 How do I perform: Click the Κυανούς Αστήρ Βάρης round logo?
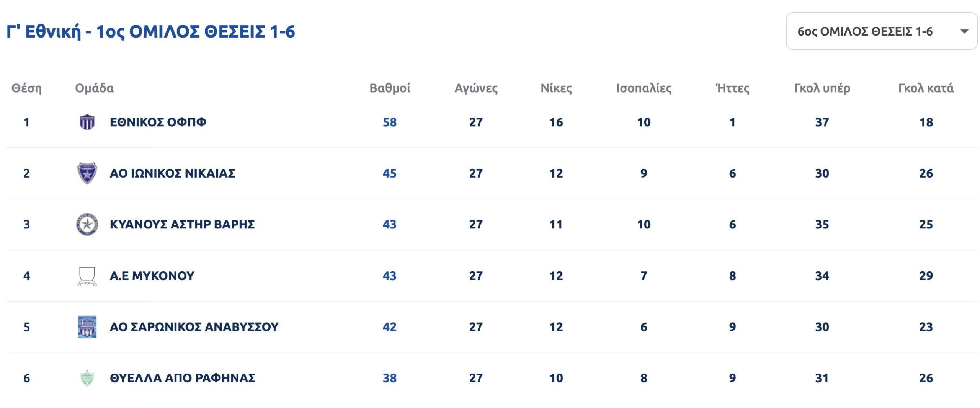click(87, 224)
